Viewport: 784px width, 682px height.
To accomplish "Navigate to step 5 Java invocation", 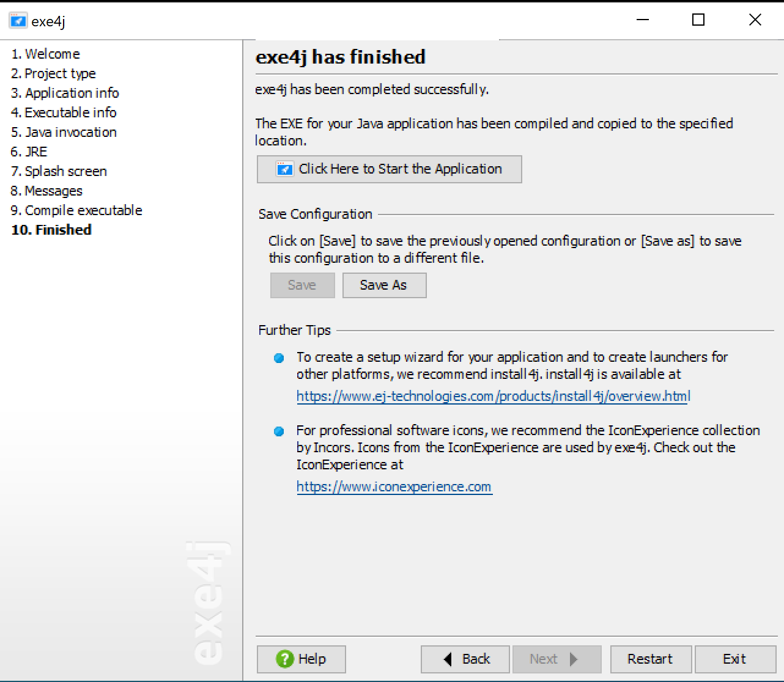I will pos(64,132).
